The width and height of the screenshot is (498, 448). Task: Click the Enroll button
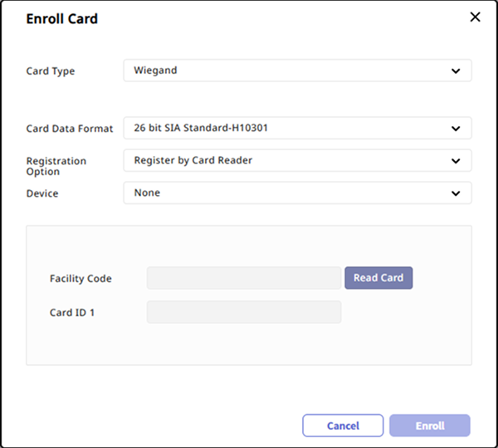(430, 426)
